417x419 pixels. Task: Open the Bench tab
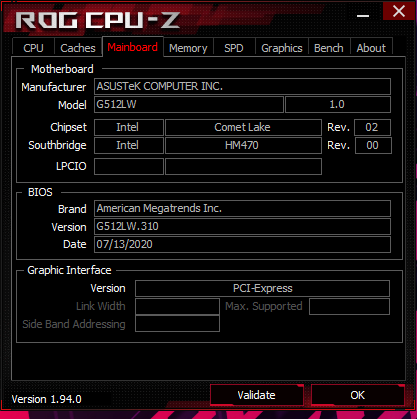329,48
